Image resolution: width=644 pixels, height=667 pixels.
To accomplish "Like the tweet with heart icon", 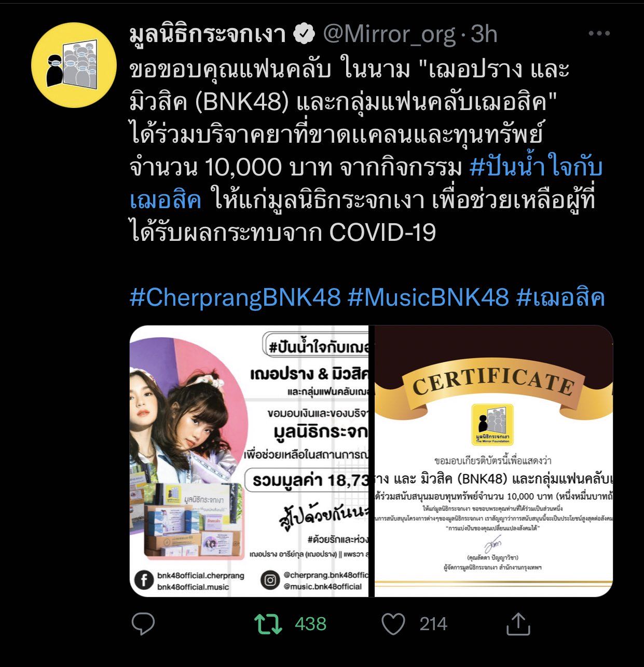I will [x=393, y=624].
